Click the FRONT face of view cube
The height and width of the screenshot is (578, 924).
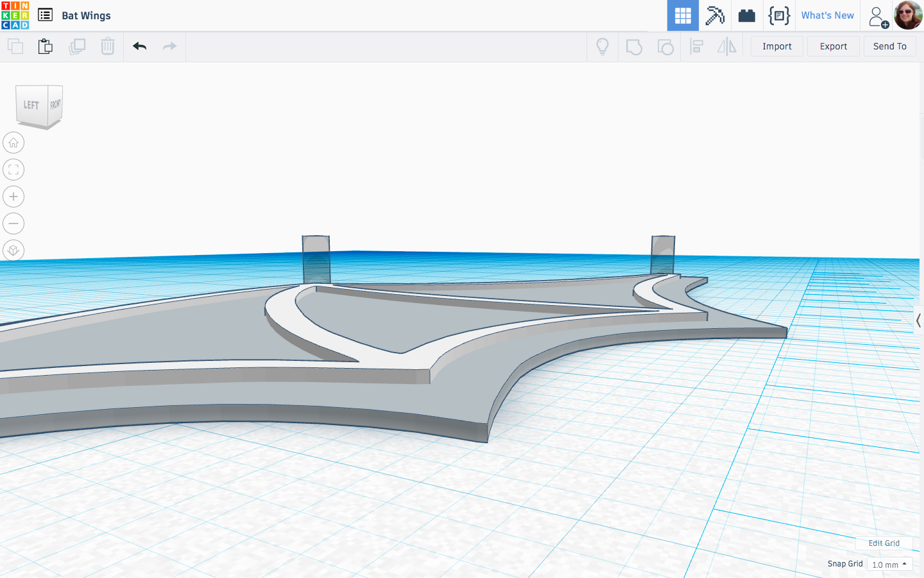coord(56,104)
